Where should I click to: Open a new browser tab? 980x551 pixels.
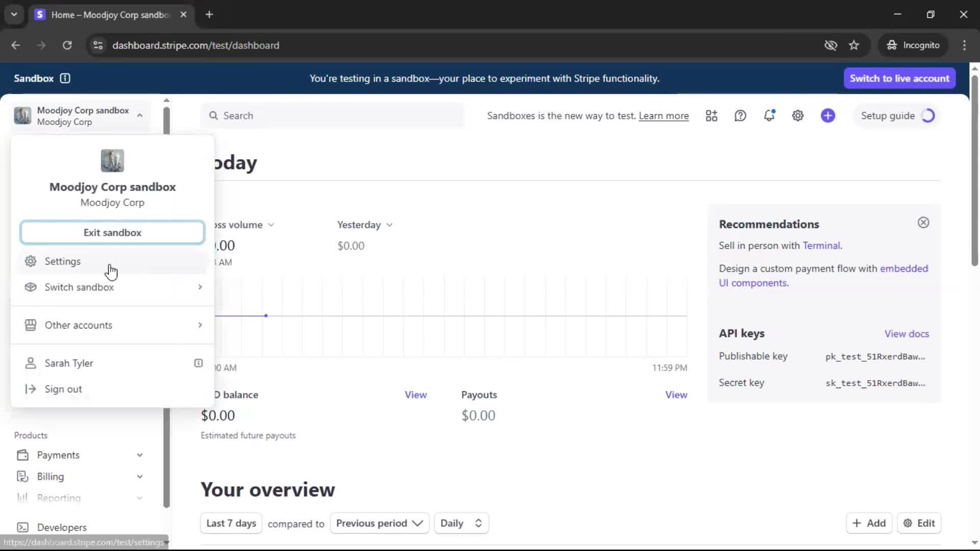[209, 14]
